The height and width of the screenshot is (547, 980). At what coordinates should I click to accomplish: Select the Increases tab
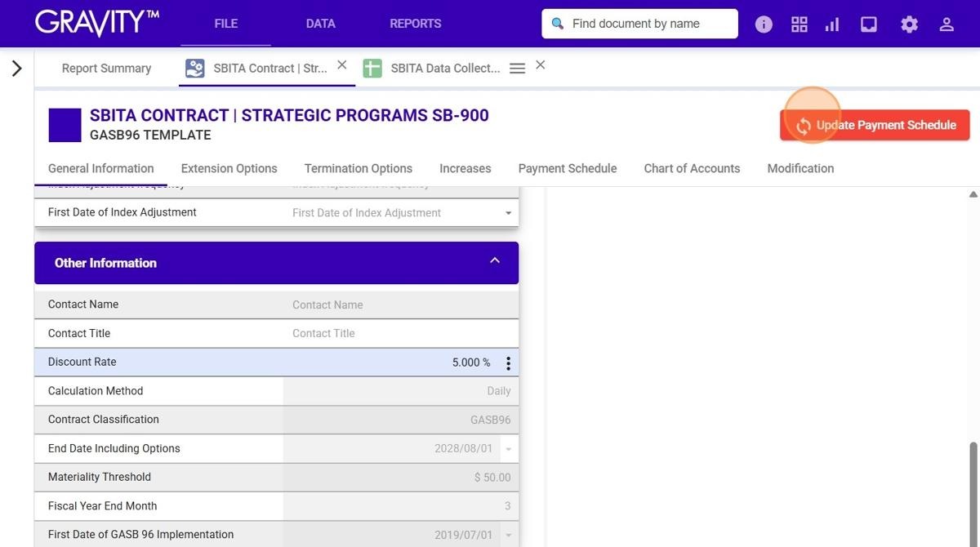pos(465,169)
